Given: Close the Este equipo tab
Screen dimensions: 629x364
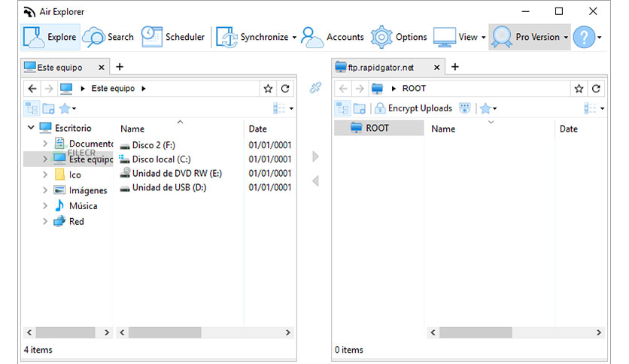Looking at the screenshot, I should coord(102,68).
